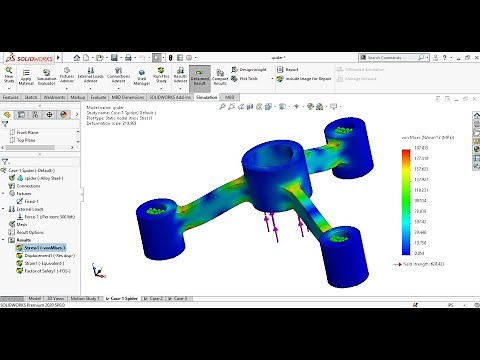Viewport: 480px width, 360px height.
Task: Open the Shell Manager
Action: tap(142, 77)
